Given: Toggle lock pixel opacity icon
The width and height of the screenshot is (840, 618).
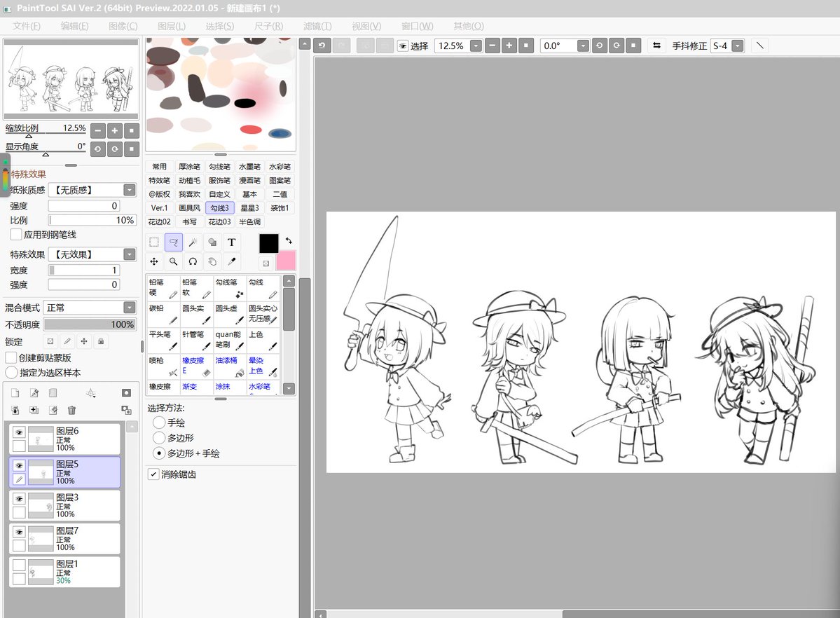Looking at the screenshot, I should click(x=50, y=341).
